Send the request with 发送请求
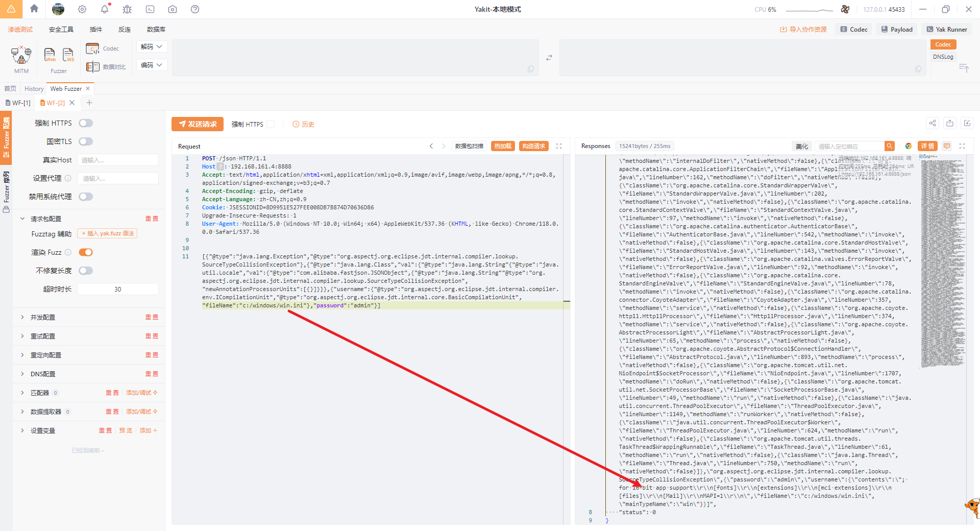This screenshot has width=980, height=531. tap(198, 124)
